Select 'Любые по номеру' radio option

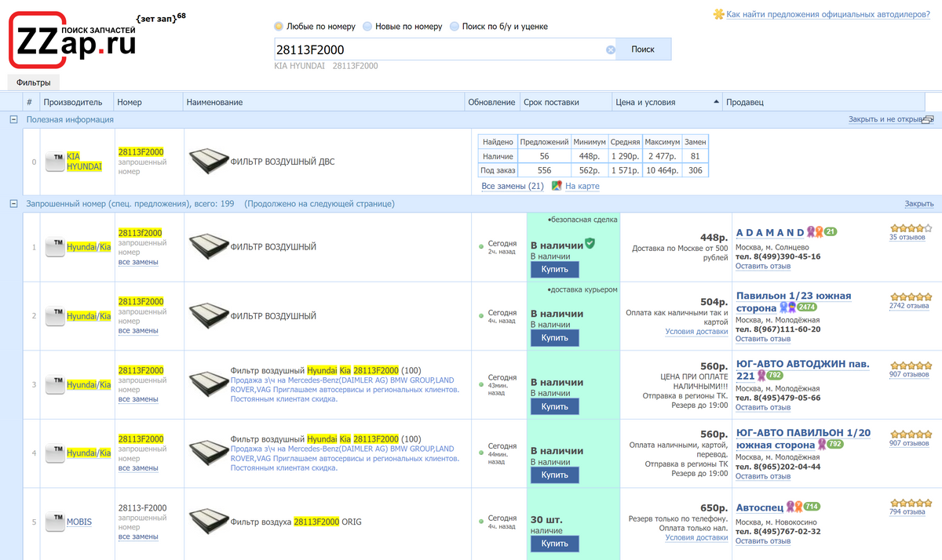(x=279, y=27)
